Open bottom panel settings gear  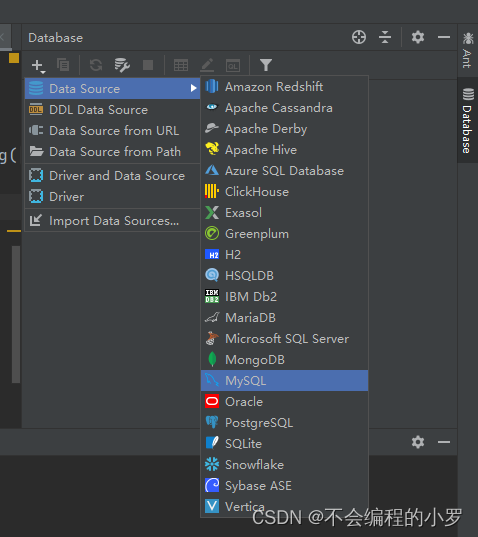(418, 442)
